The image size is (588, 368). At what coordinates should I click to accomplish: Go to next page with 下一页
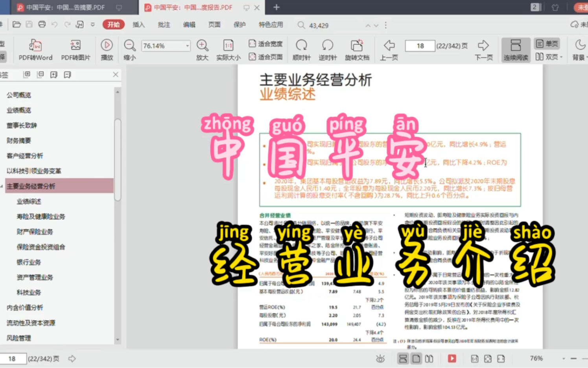tap(483, 50)
